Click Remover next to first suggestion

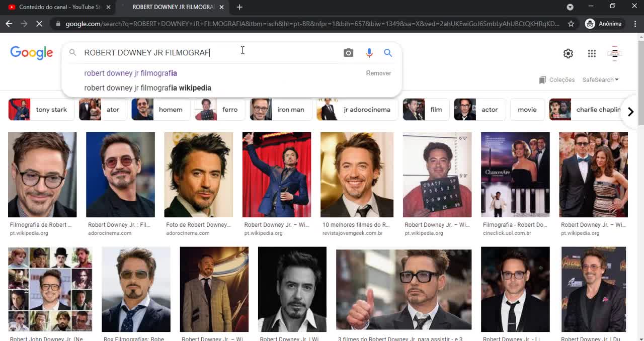[378, 73]
